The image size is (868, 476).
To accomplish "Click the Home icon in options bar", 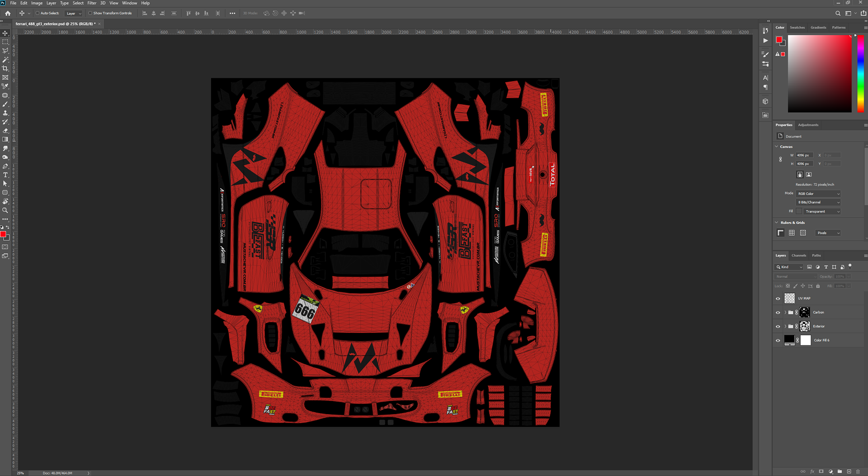I will coord(8,13).
